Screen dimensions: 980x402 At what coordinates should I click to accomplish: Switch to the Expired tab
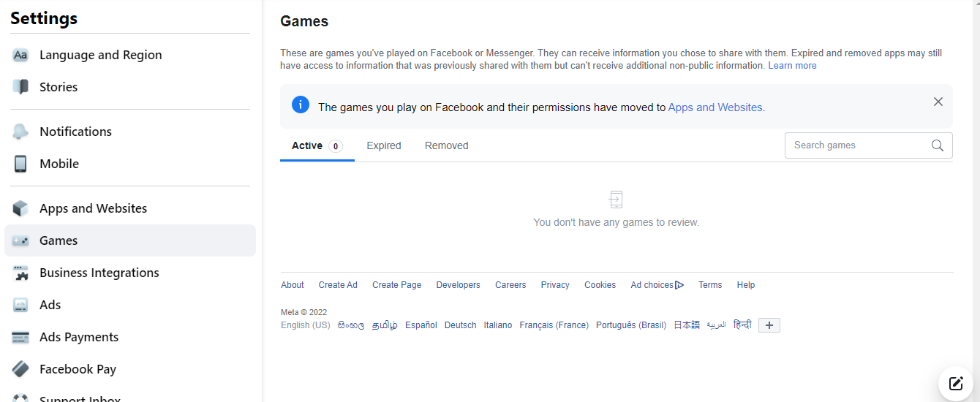coord(384,145)
